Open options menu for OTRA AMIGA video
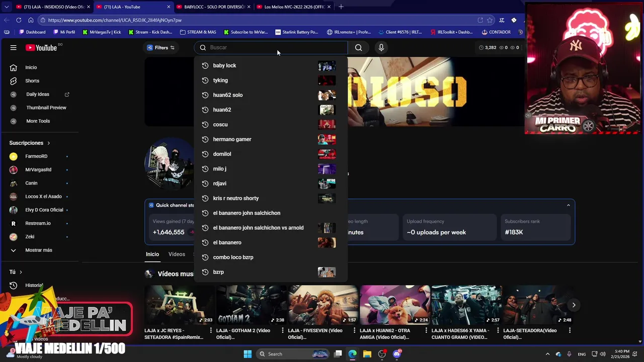 [426, 330]
